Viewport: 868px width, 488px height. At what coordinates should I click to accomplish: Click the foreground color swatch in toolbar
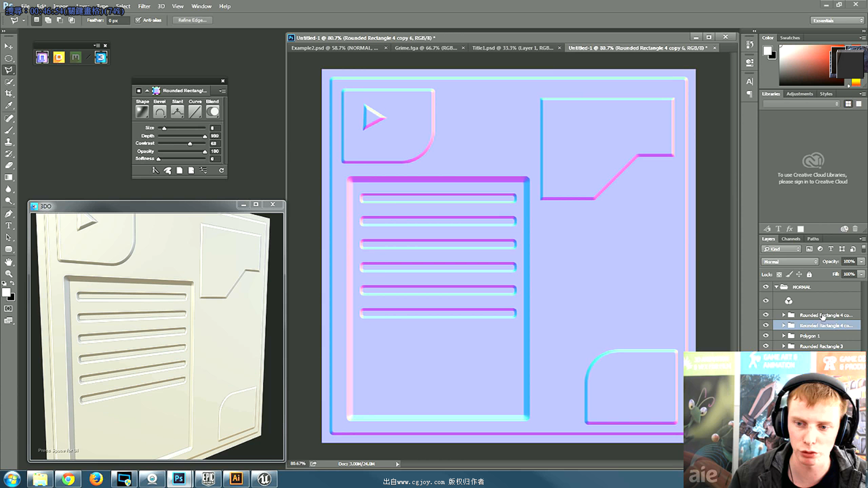6,292
